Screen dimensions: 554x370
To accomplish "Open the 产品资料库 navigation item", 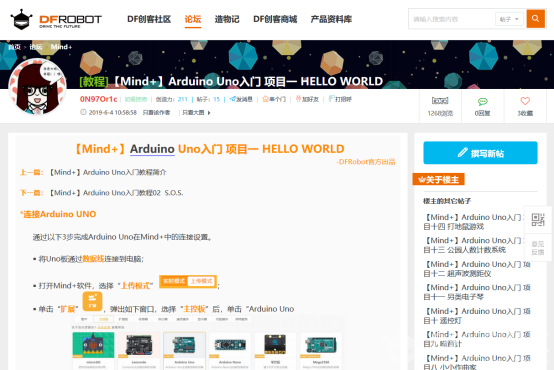I will [x=331, y=19].
